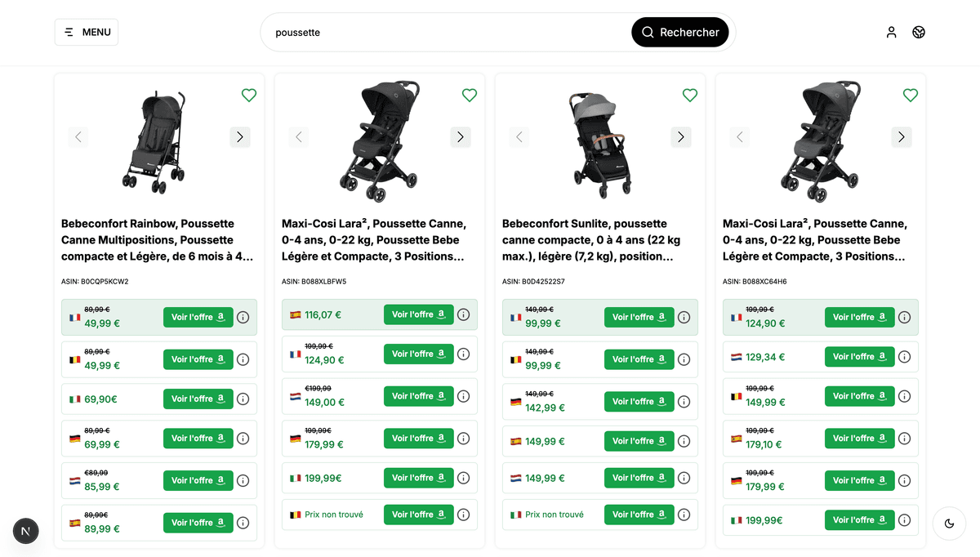Open the search magnifier icon
Image resolution: width=980 pixels, height=557 pixels.
(648, 32)
